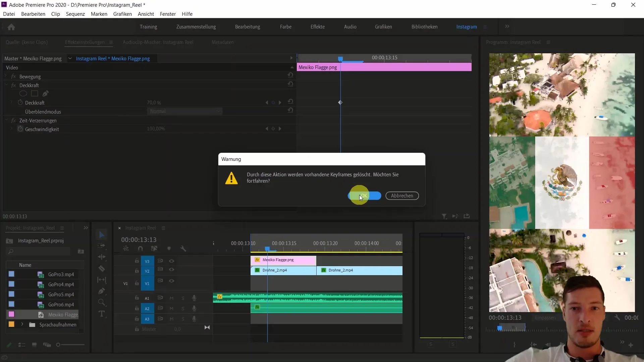Image resolution: width=644 pixels, height=362 pixels.
Task: Select Mexiko Flagge.png clip in timeline
Action: tap(283, 260)
